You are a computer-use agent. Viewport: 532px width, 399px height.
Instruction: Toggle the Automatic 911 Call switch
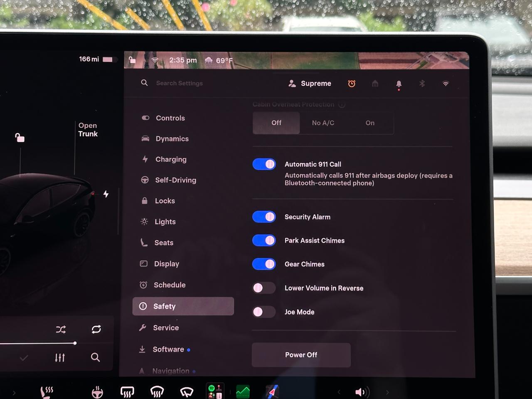(x=264, y=164)
